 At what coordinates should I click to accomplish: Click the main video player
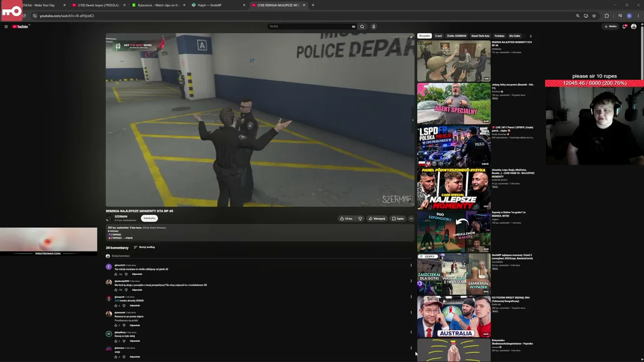(x=260, y=120)
